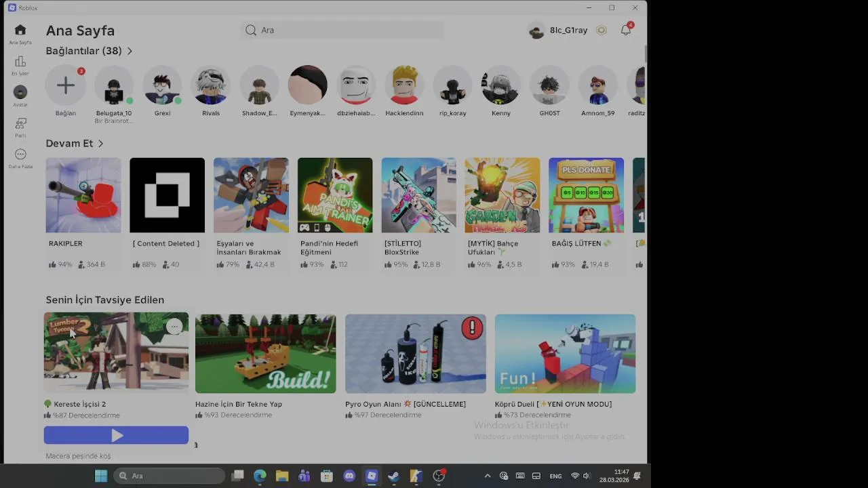Open rip_koray friend avatar
Viewport: 868px width, 488px height.
(453, 85)
